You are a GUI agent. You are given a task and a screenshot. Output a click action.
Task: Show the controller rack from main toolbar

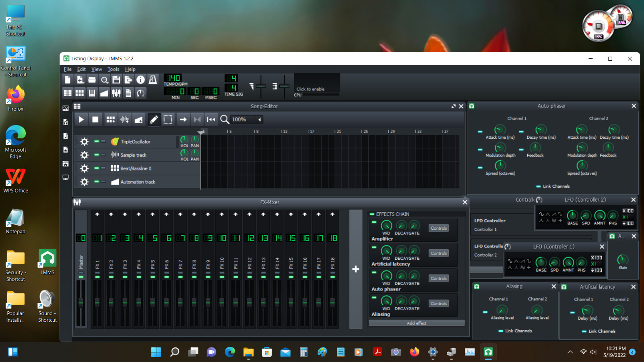click(x=140, y=93)
